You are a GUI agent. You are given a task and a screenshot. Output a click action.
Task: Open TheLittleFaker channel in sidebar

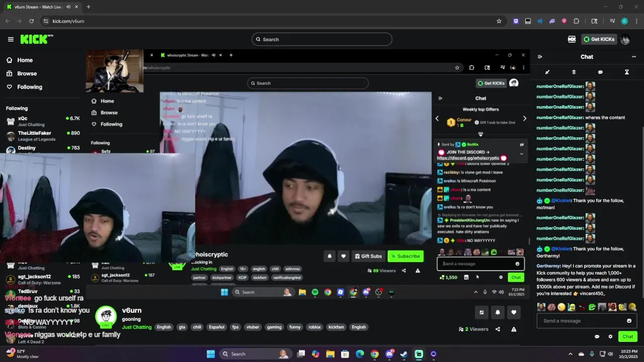tap(43, 136)
